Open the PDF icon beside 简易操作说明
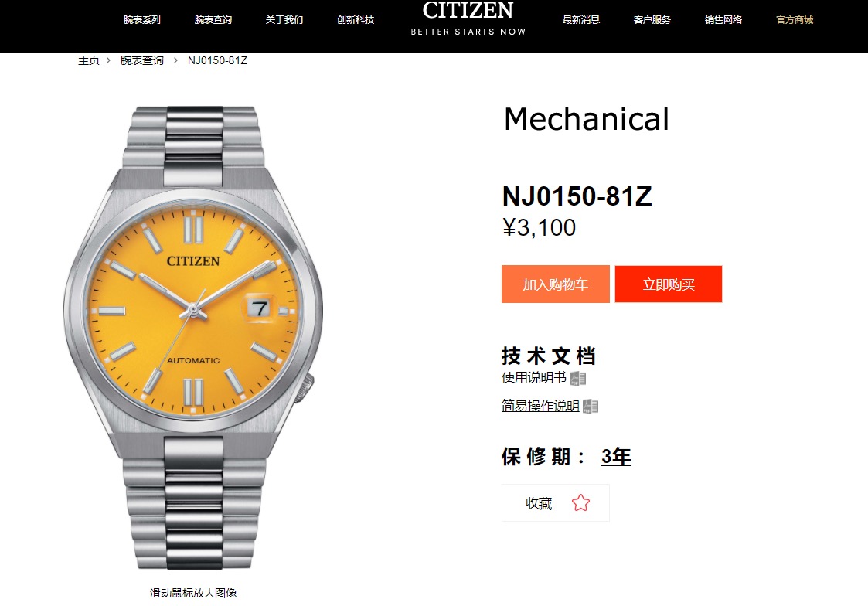Viewport: 868px width, 606px height. pyautogui.click(x=591, y=407)
